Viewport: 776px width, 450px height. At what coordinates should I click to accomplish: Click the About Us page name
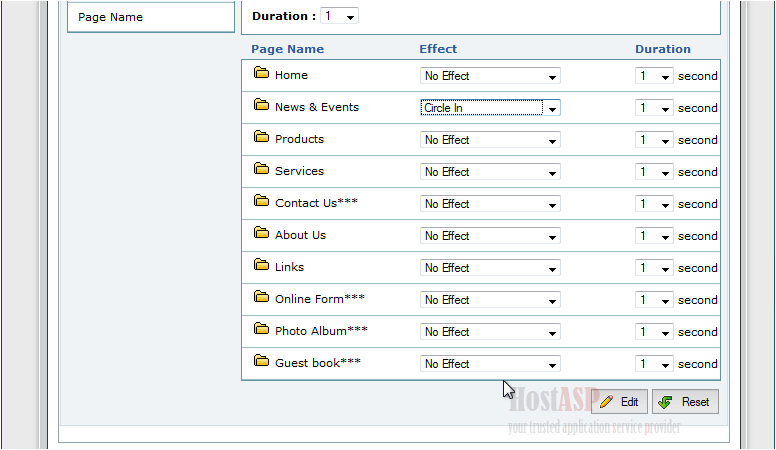[x=300, y=235]
